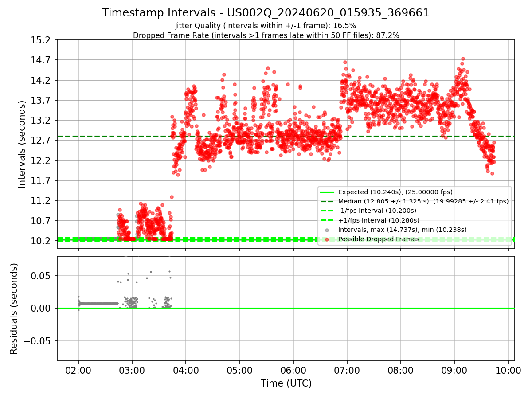The image size is (532, 399).
Task: Select the "Jitter Quality" 16.5% subtitle line
Action: [266, 26]
